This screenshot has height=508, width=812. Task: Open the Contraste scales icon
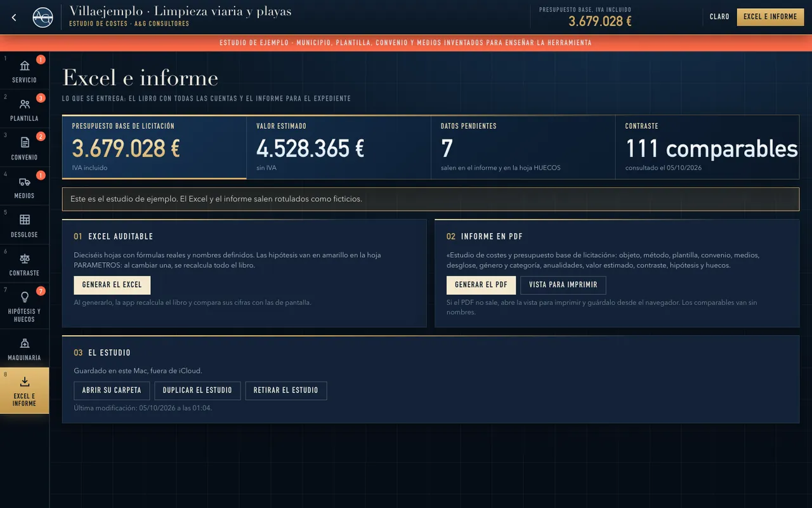point(25,258)
